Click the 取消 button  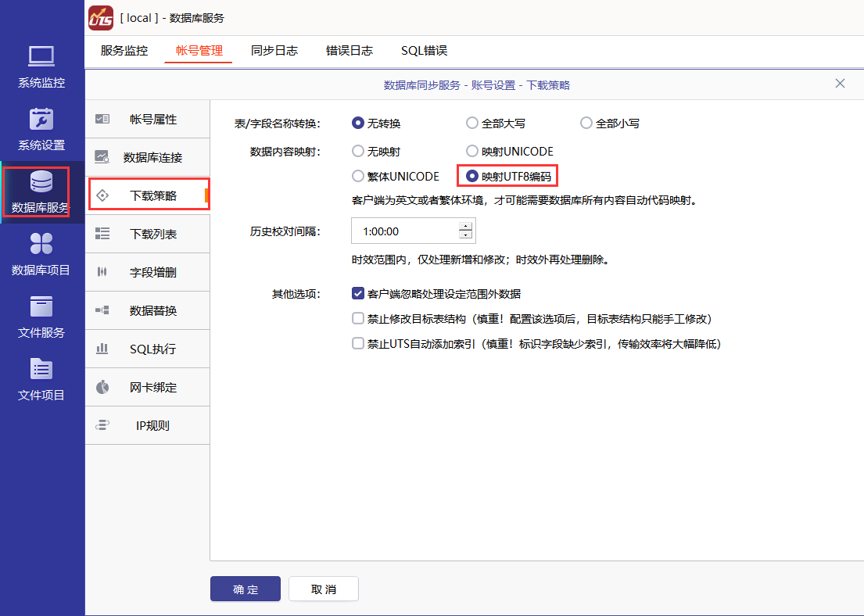pyautogui.click(x=324, y=589)
